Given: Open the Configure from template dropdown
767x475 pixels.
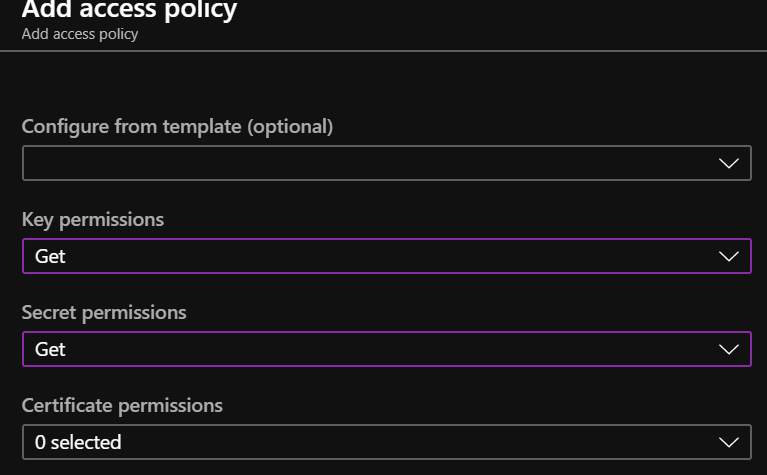Looking at the screenshot, I should tap(386, 163).
